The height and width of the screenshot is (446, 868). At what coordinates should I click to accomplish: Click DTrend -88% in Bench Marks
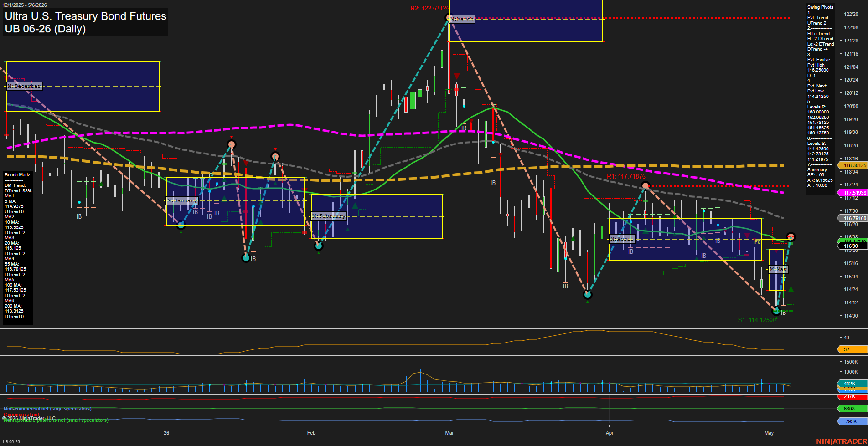pos(18,191)
